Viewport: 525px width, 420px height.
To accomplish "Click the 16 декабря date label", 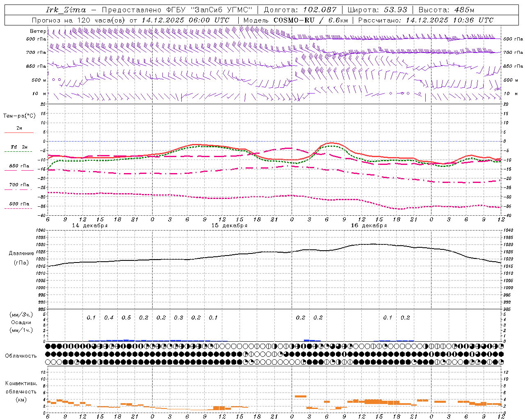I will (369, 226).
